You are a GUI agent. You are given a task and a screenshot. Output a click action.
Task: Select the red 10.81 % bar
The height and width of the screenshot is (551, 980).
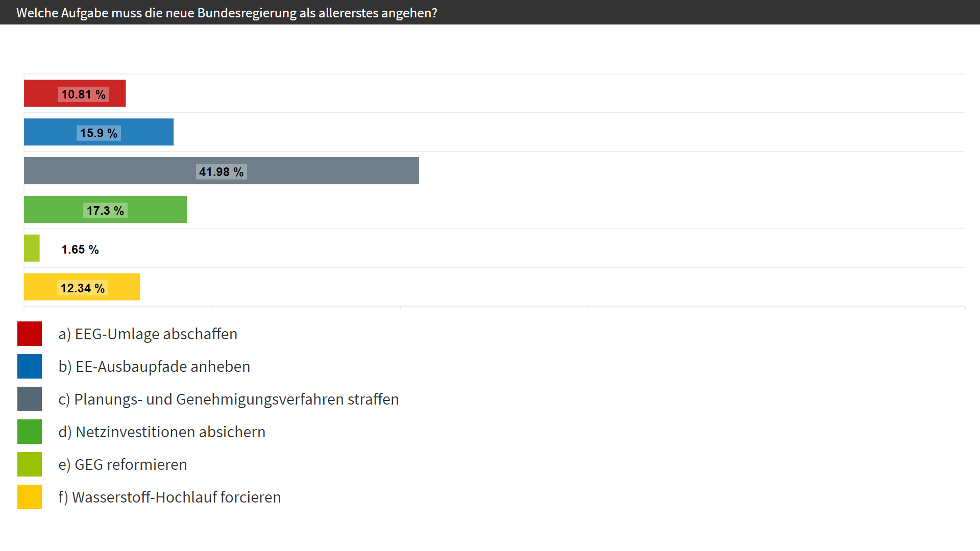[75, 93]
